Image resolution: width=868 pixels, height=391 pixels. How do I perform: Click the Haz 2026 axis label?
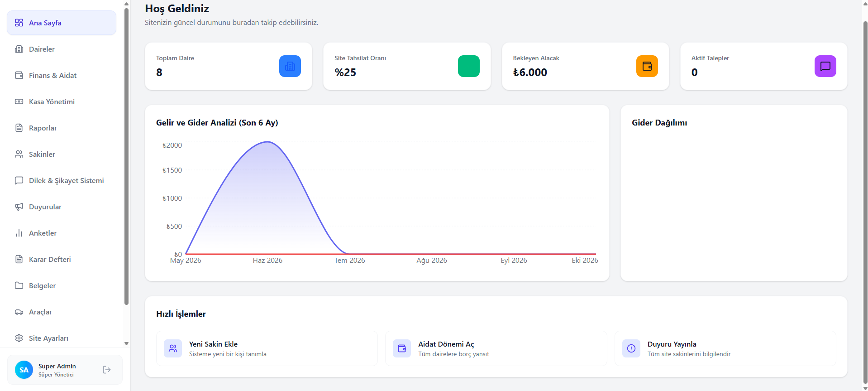tap(267, 261)
